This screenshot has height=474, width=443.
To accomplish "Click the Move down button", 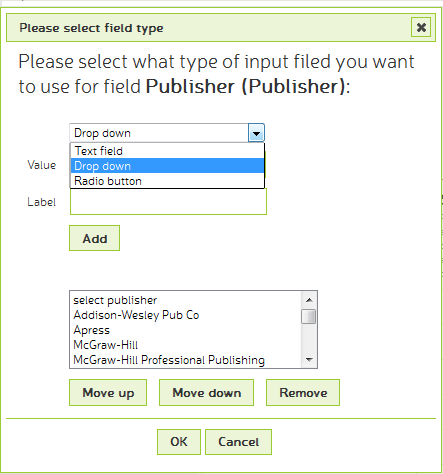I will (x=207, y=392).
